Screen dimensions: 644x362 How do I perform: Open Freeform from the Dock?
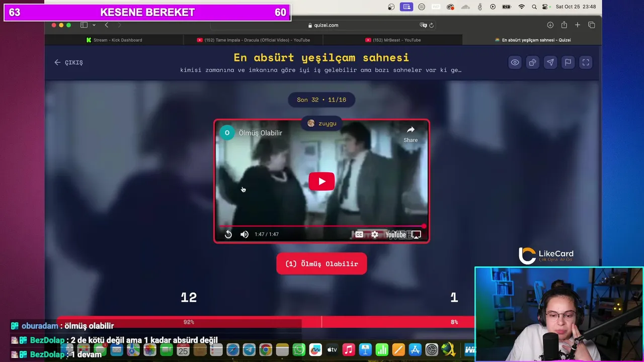[315, 350]
